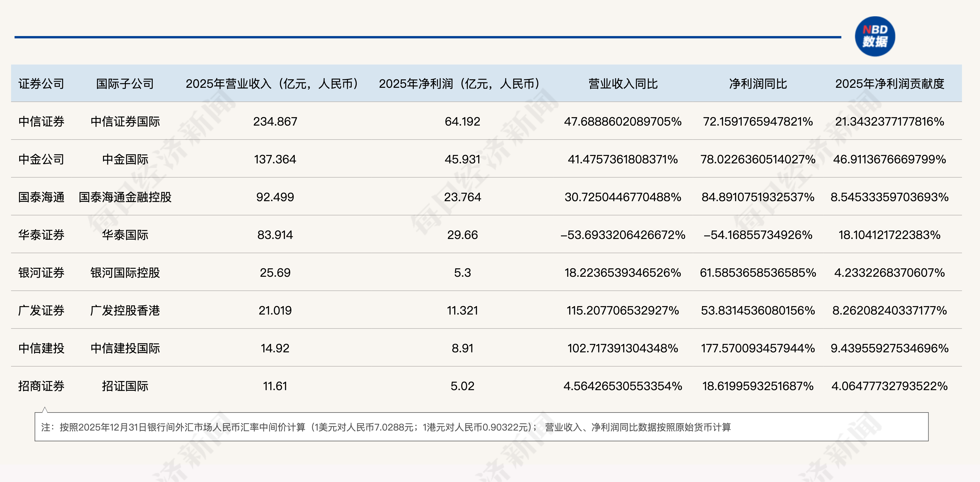
Task: Click the 国际子公司 column header
Action: (125, 84)
